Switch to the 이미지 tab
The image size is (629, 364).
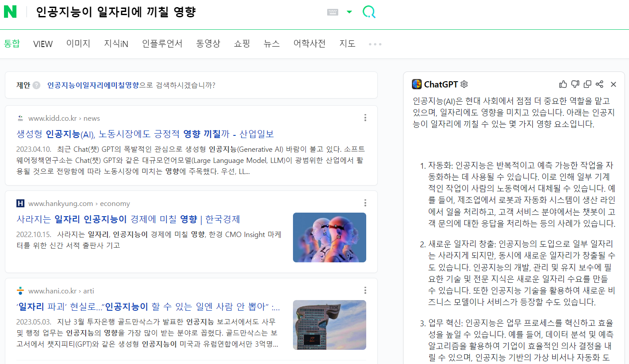click(x=78, y=44)
